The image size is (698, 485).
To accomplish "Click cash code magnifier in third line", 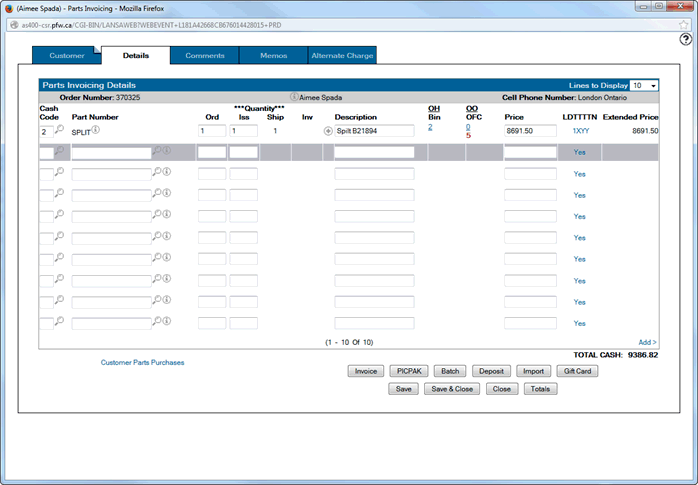I will pyautogui.click(x=59, y=172).
